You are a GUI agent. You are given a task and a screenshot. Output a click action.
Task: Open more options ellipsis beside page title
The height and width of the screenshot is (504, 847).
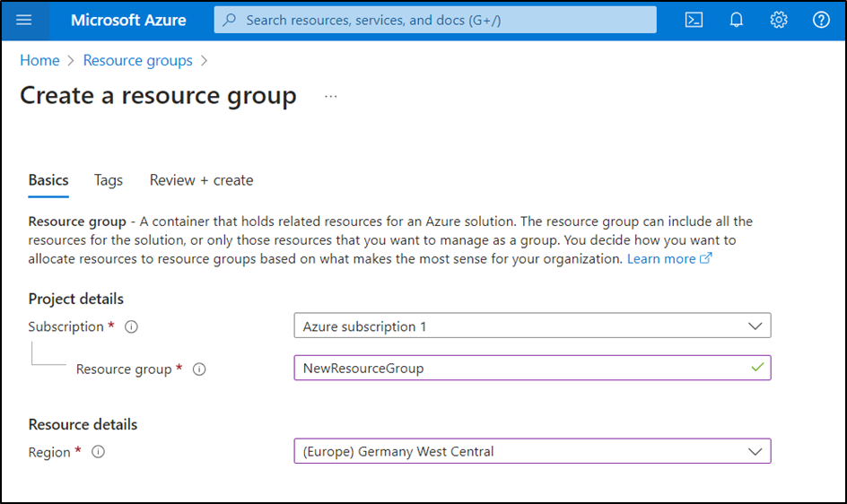coord(331,96)
